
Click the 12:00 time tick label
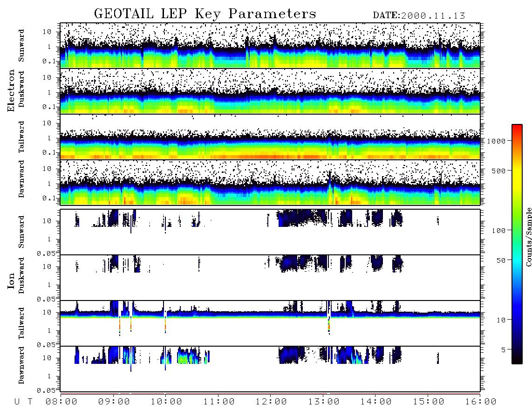pyautogui.click(x=271, y=402)
